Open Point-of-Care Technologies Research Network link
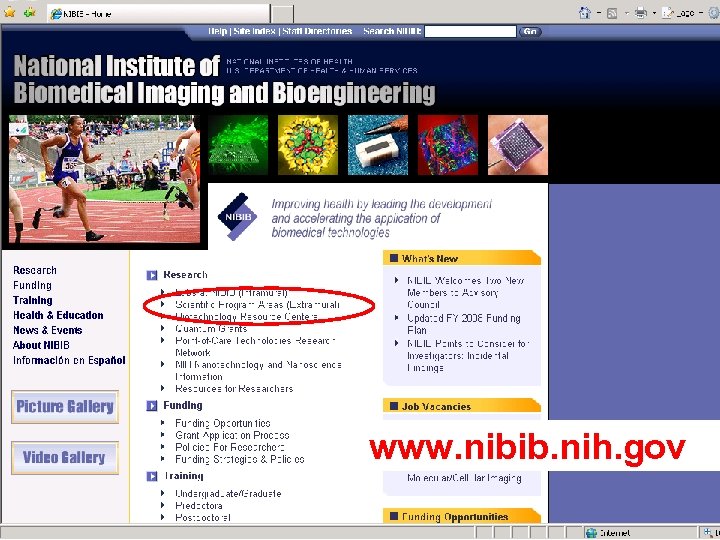This screenshot has width=720, height=540. pos(255,347)
